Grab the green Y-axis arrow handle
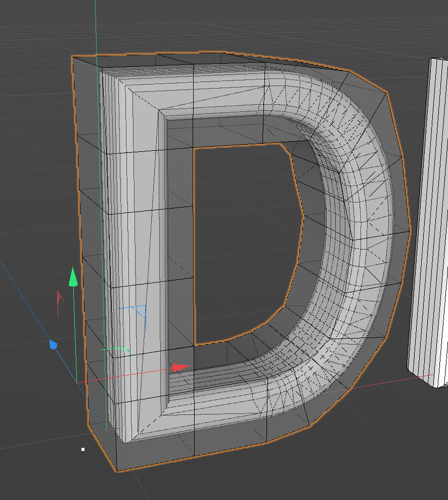Screen dimensions: 448x500 tap(73, 277)
